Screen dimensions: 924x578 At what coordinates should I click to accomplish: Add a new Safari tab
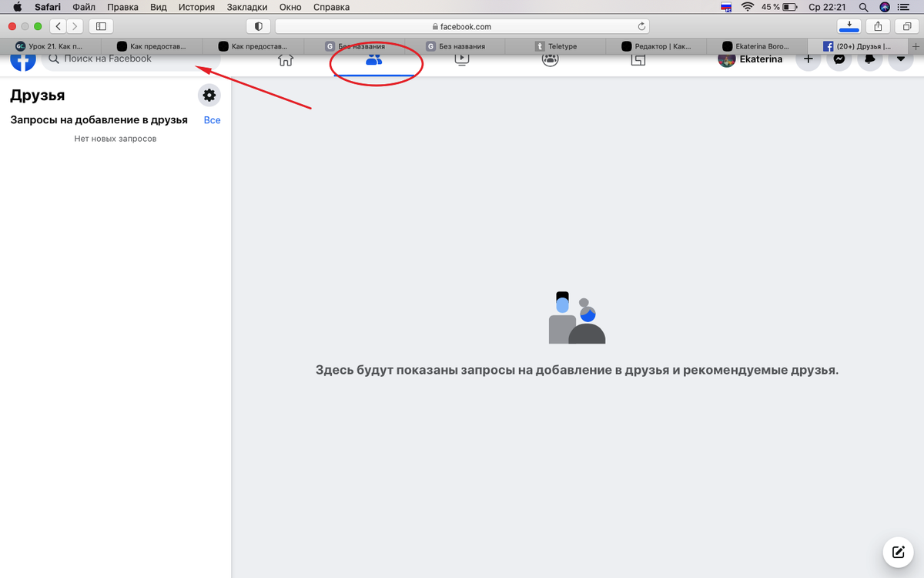click(x=914, y=46)
